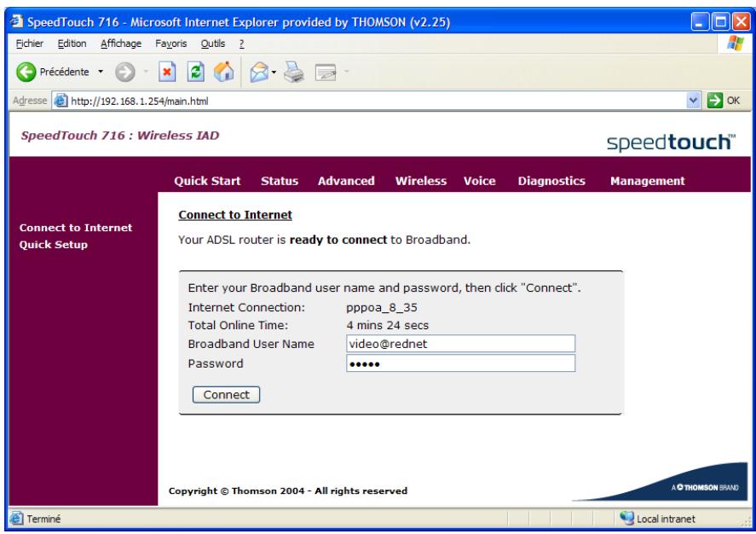The width and height of the screenshot is (756, 534).
Task: Focus the Password input field
Action: (x=460, y=363)
